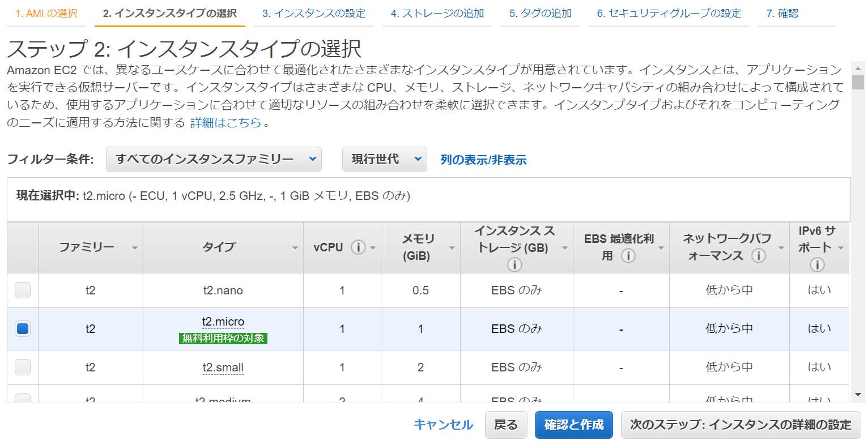Open vCPU column sort arrow

[373, 248]
